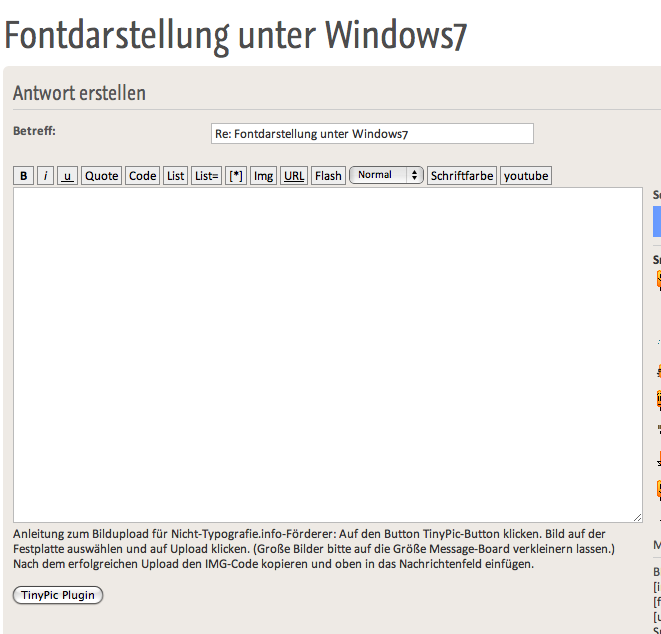This screenshot has width=661, height=634.
Task: Click inside the message text area
Action: [328, 355]
